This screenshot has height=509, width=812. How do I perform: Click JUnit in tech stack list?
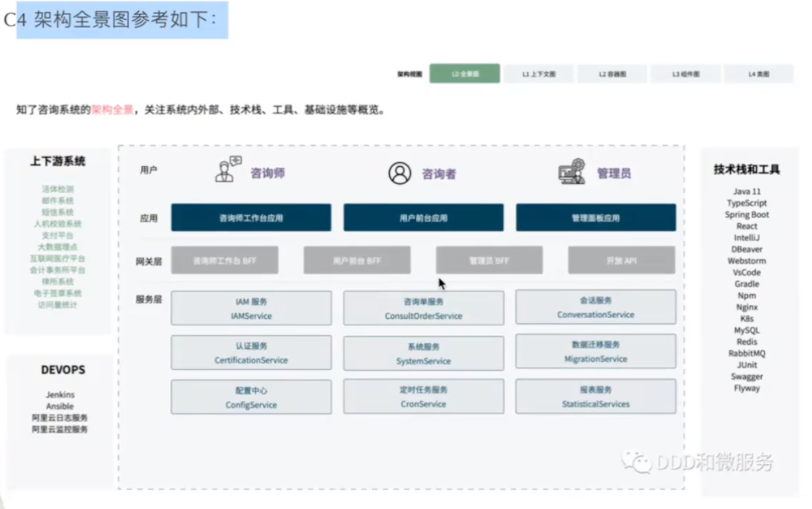[747, 365]
